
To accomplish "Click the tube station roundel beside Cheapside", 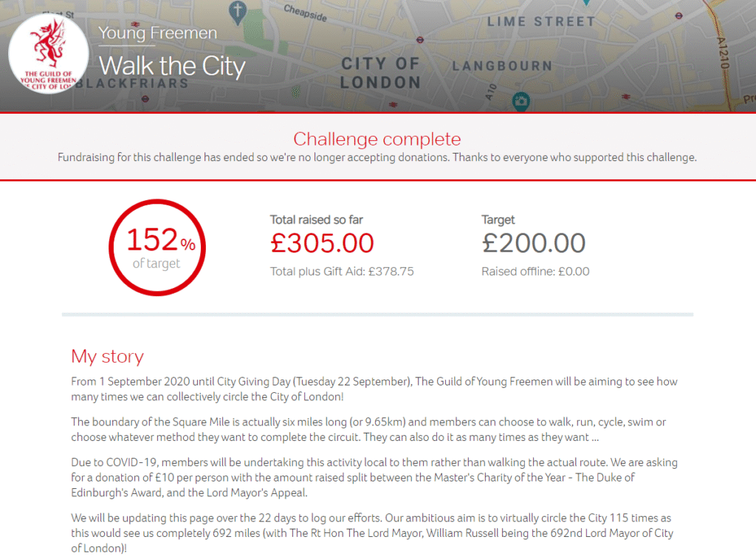I will click(419, 40).
